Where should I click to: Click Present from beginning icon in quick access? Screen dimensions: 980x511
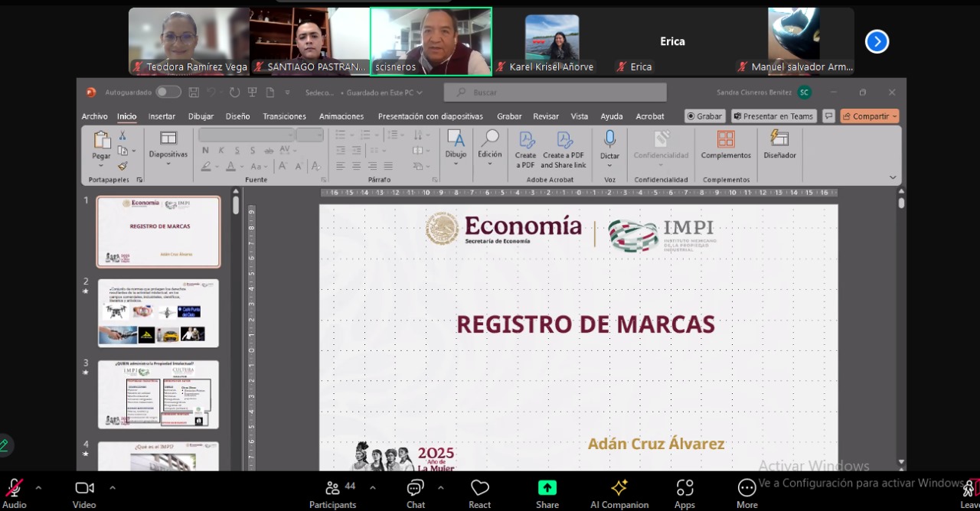(252, 93)
